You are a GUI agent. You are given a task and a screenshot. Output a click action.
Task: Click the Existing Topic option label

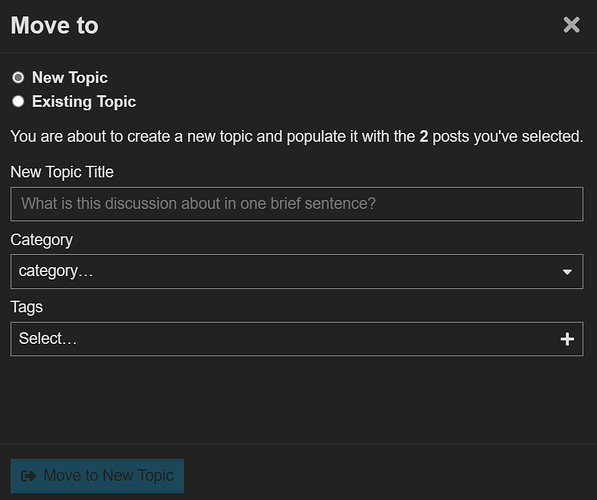(84, 102)
